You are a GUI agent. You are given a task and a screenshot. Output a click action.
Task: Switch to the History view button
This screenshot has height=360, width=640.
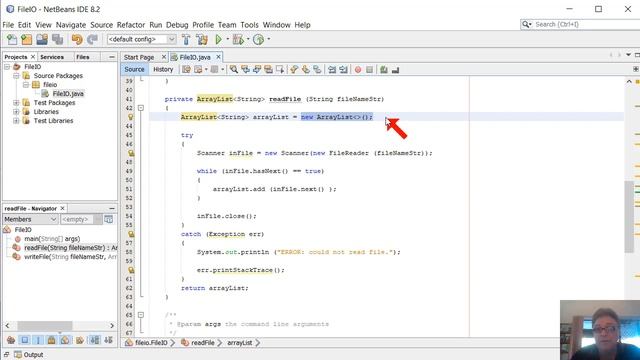click(163, 69)
